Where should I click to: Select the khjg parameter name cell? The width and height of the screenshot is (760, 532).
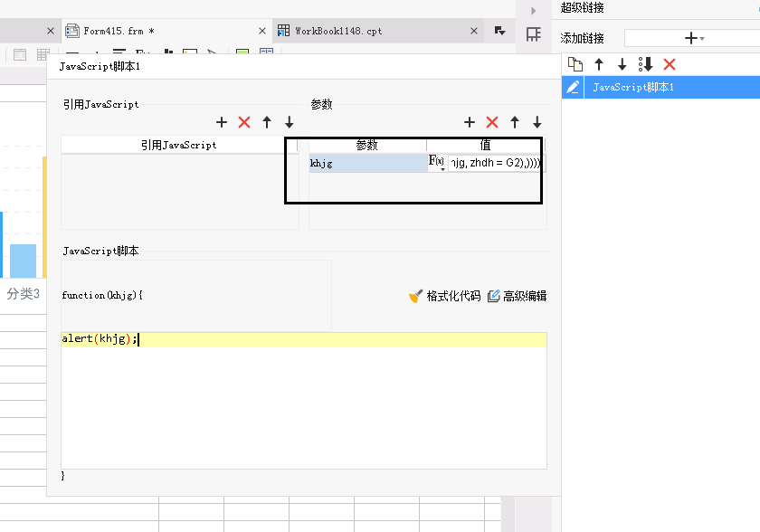[x=368, y=163]
